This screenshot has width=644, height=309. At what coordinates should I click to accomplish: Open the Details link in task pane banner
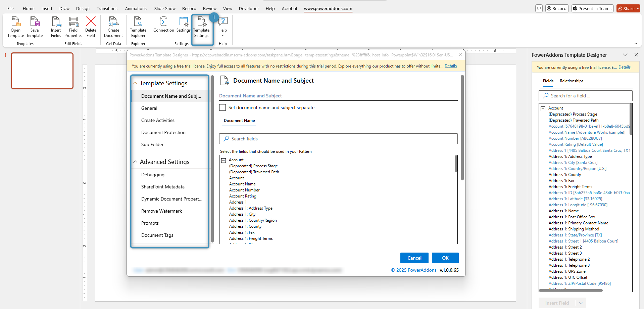tap(624, 67)
